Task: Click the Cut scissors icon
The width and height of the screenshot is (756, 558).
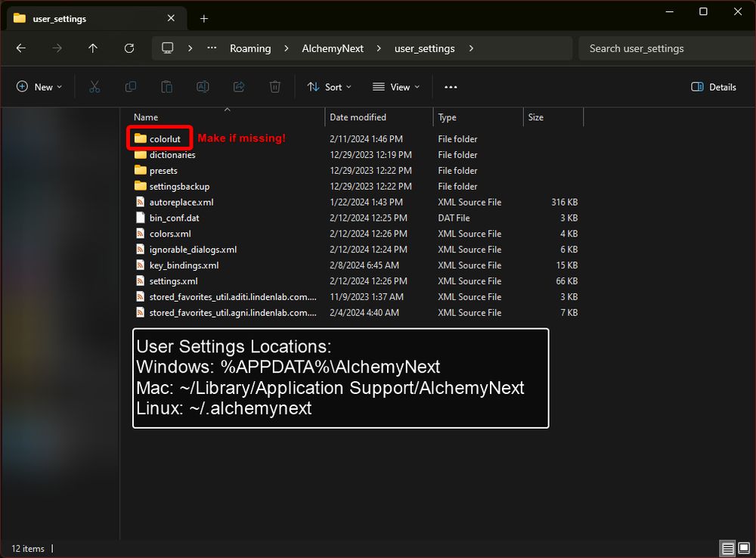Action: coord(94,87)
